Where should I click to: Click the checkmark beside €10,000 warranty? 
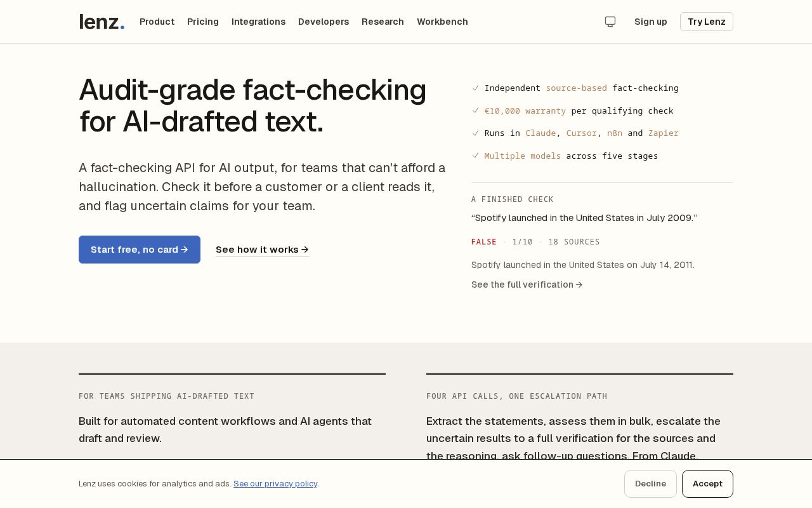tap(475, 110)
